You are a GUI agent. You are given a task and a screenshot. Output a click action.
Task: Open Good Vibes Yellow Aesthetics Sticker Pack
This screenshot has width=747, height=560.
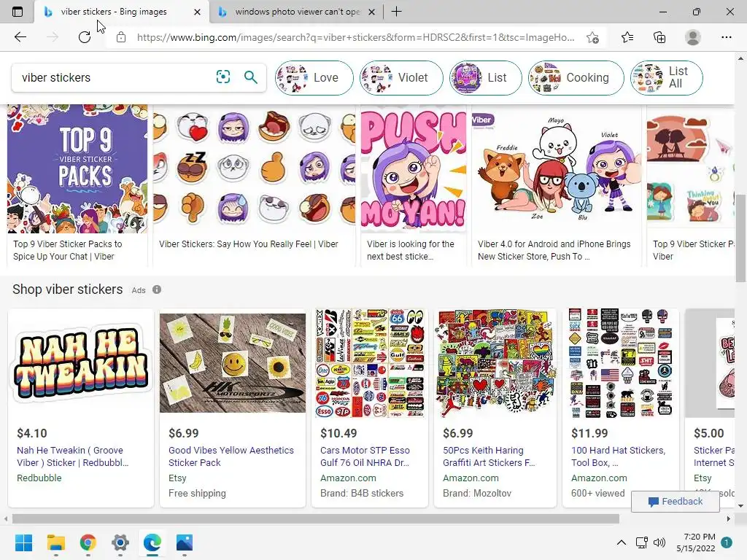click(x=231, y=456)
